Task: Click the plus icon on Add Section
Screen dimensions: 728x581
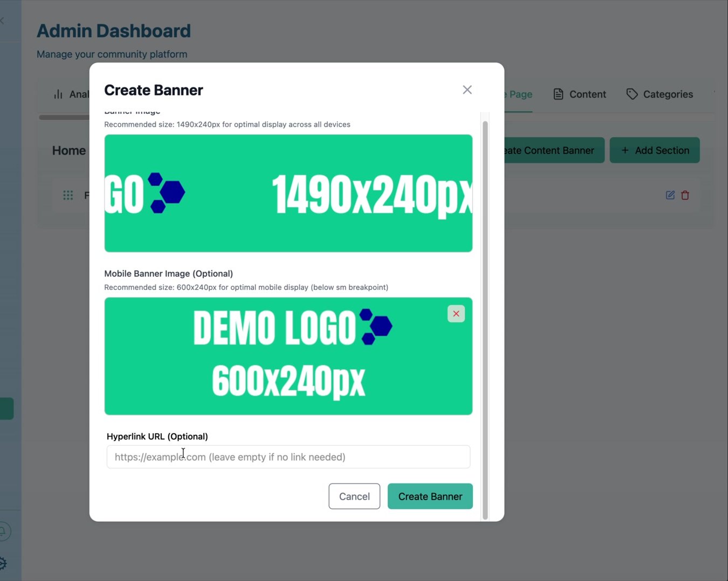Action: pyautogui.click(x=625, y=150)
